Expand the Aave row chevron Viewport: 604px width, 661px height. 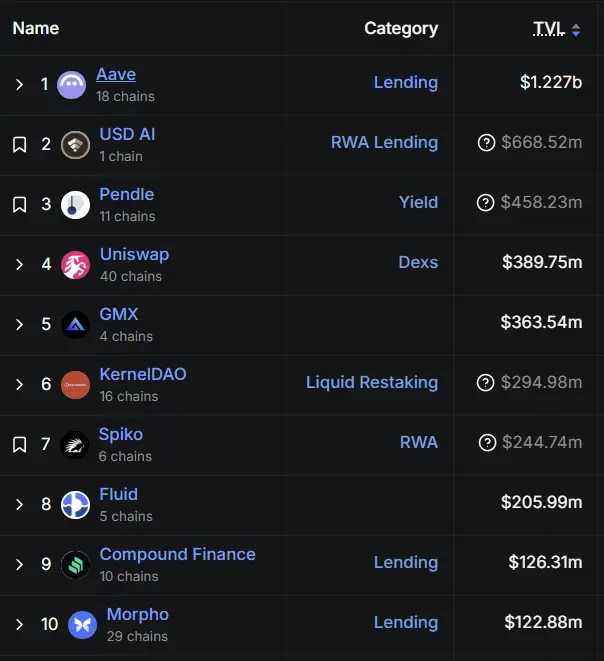[19, 85]
